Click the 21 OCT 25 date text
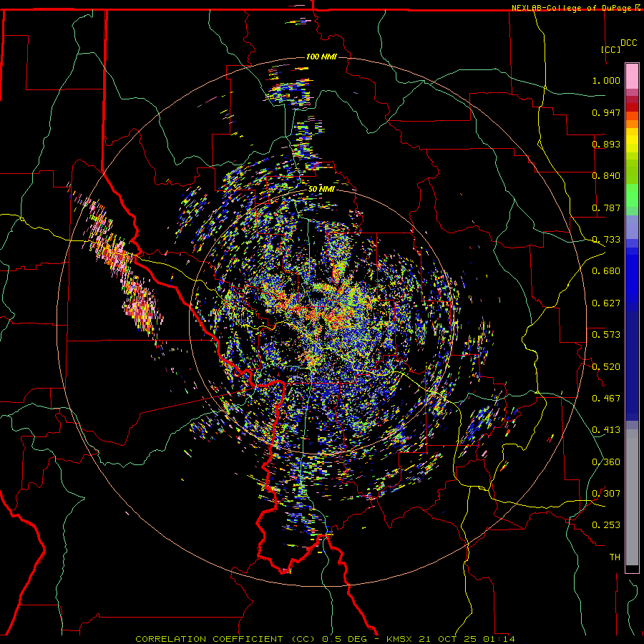This screenshot has height=644, width=644. 447,639
